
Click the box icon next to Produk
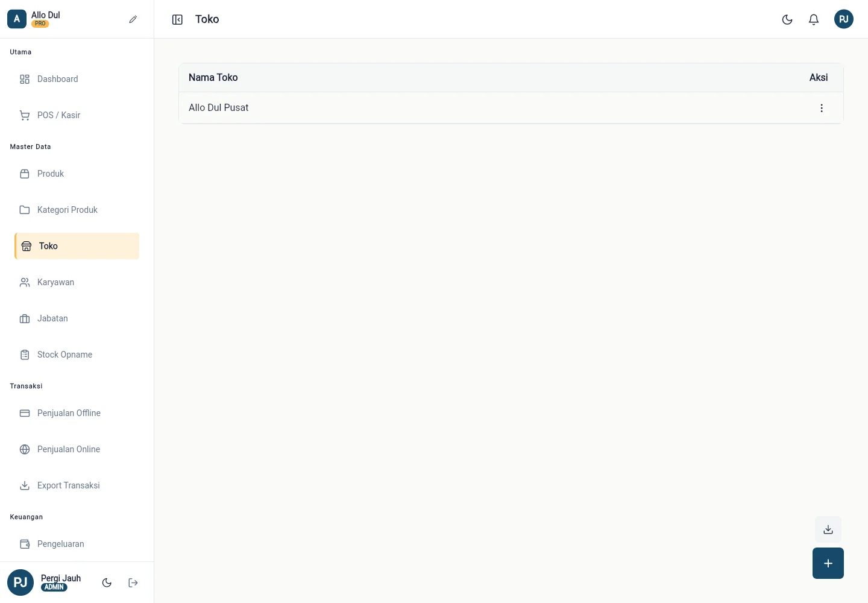click(25, 174)
